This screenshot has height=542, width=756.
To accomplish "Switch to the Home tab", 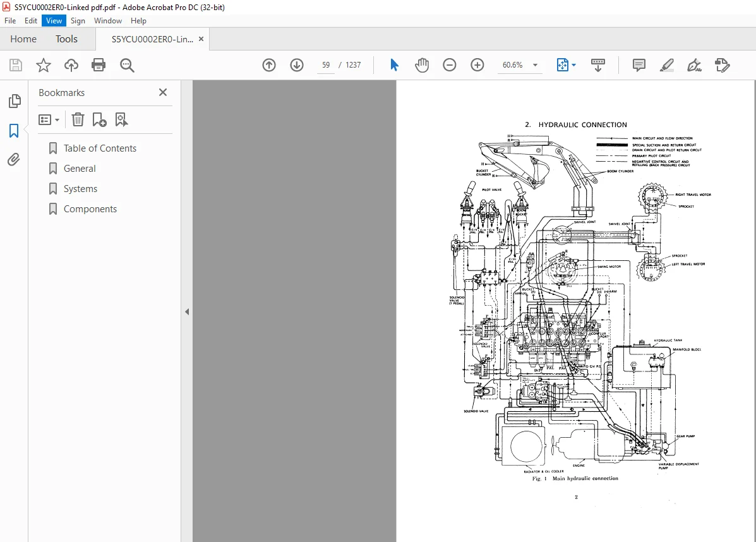I will 23,39.
